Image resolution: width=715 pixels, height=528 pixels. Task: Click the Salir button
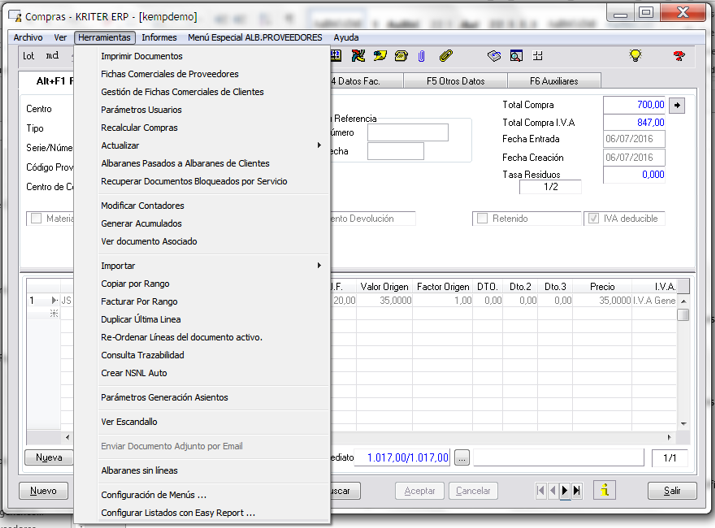(x=672, y=491)
